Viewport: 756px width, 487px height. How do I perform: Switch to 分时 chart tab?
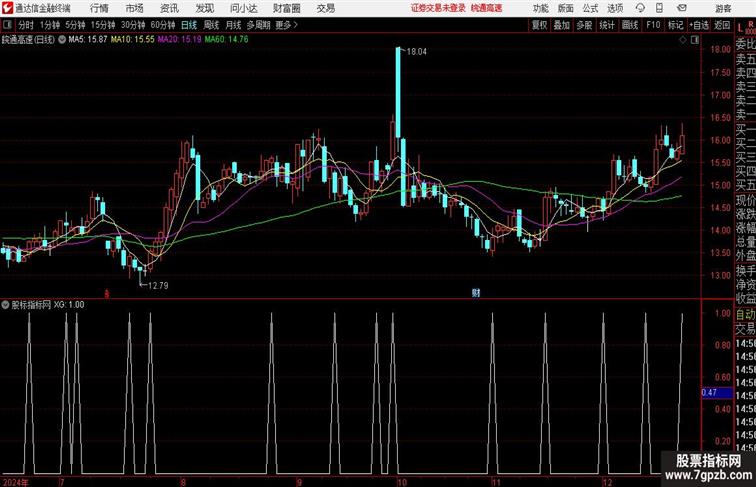[x=26, y=25]
